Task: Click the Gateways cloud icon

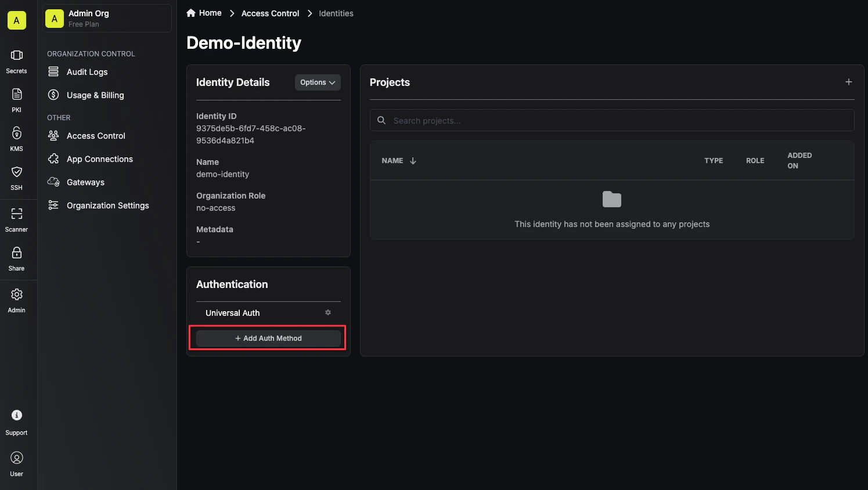Action: coord(53,182)
